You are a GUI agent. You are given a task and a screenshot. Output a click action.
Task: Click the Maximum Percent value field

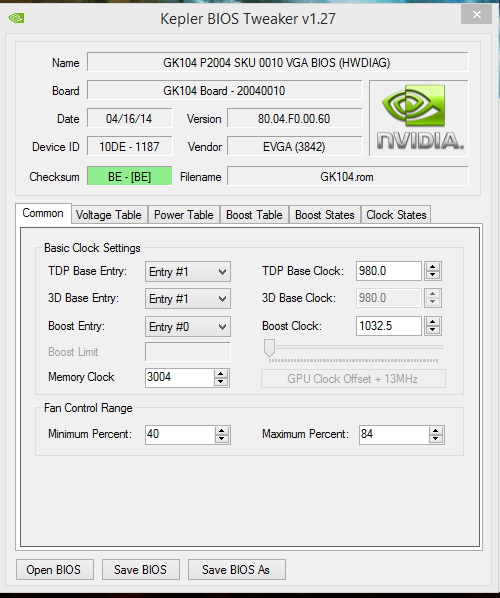coord(394,434)
